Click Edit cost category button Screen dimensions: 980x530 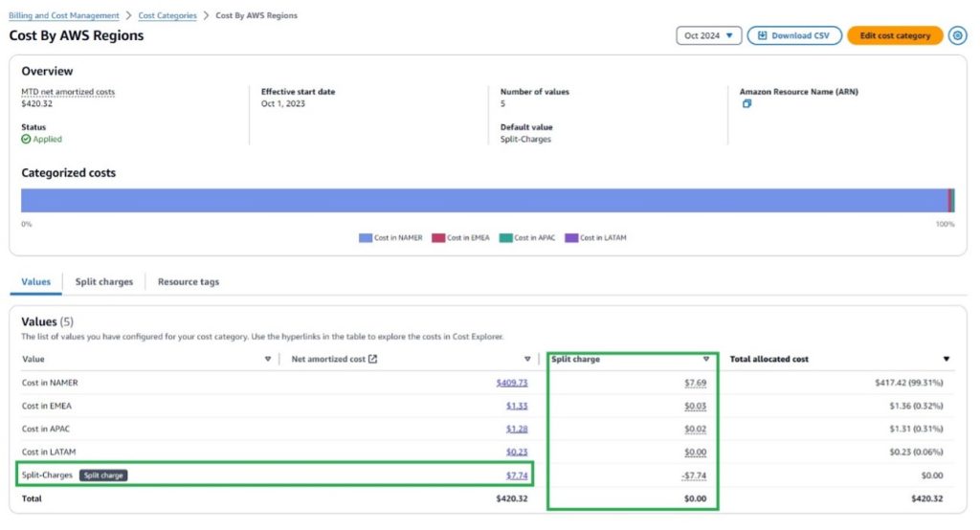coord(895,35)
